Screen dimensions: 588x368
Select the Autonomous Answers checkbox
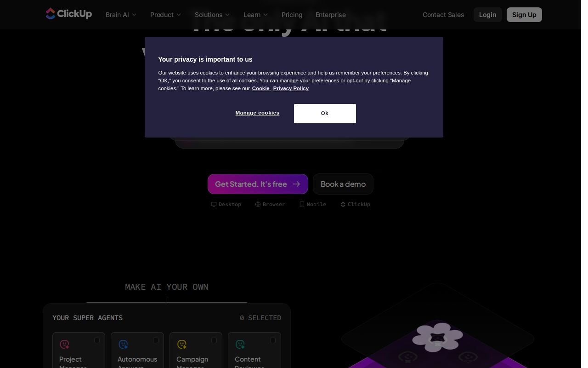156,340
